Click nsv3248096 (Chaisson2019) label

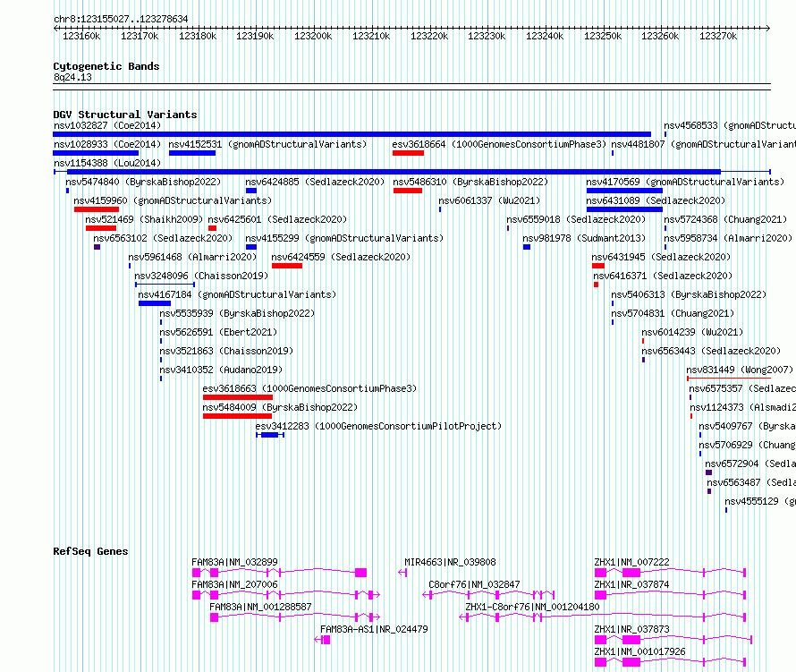pyautogui.click(x=201, y=276)
